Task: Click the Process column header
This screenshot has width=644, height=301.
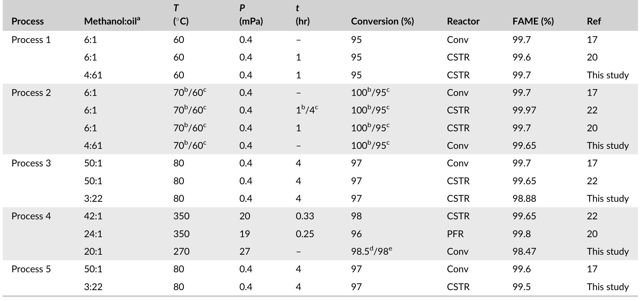Action: click(28, 21)
